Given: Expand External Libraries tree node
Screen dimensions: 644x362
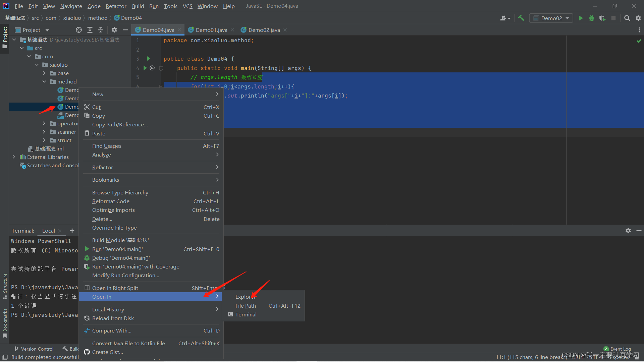Looking at the screenshot, I should (14, 157).
